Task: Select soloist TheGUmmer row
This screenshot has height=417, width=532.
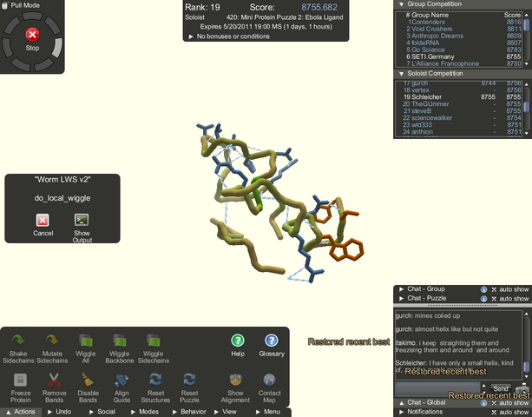Action: [459, 104]
